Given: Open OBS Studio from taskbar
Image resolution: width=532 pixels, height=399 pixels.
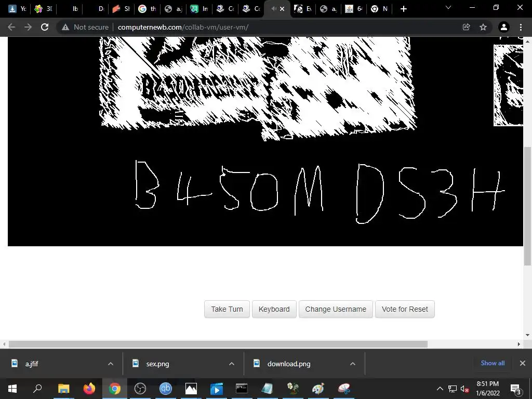Looking at the screenshot, I should coord(140,389).
